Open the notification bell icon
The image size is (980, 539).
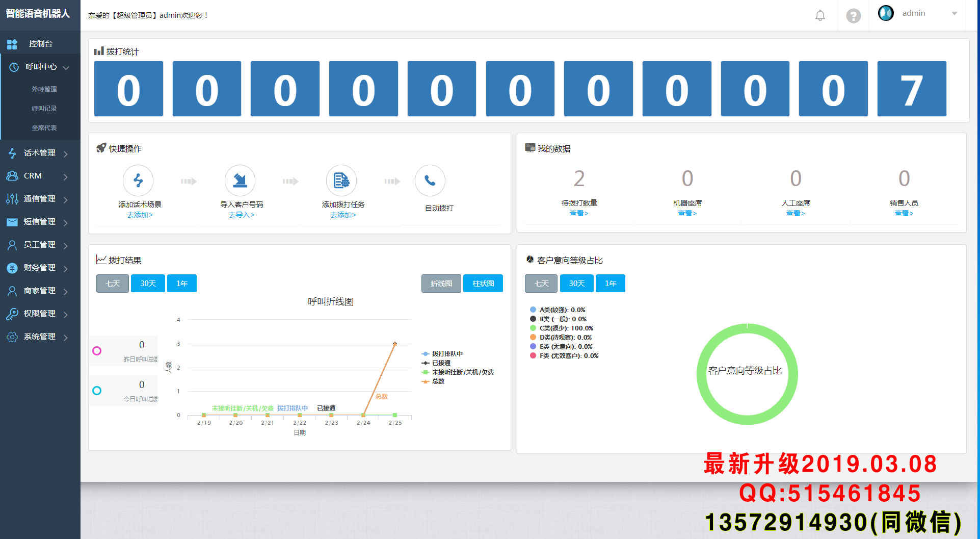click(x=820, y=15)
